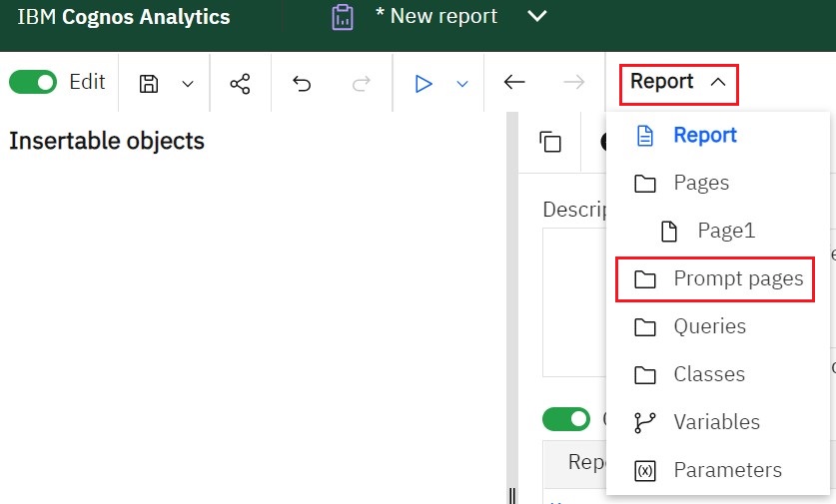Click the Redo arrow icon
The width and height of the screenshot is (836, 504).
361,84
